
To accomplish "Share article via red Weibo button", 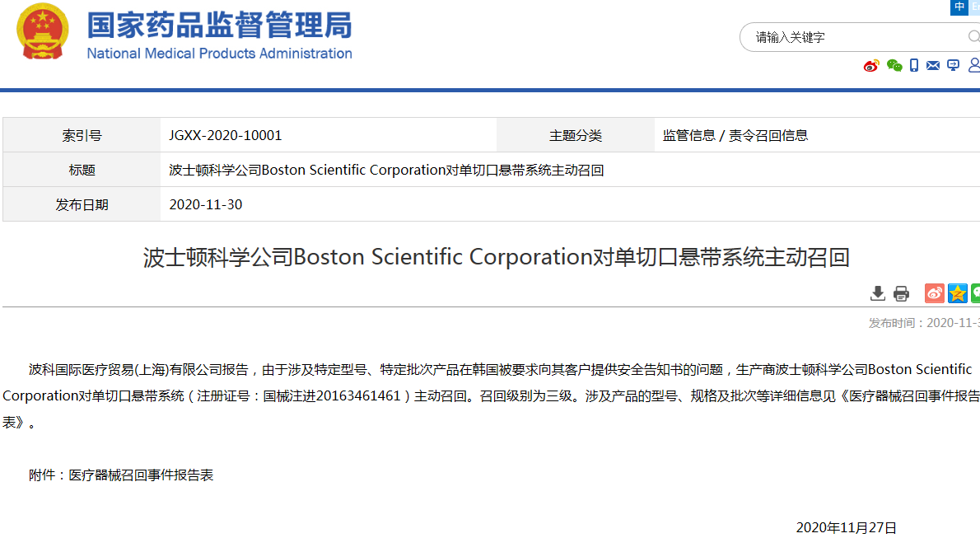I will 935,292.
